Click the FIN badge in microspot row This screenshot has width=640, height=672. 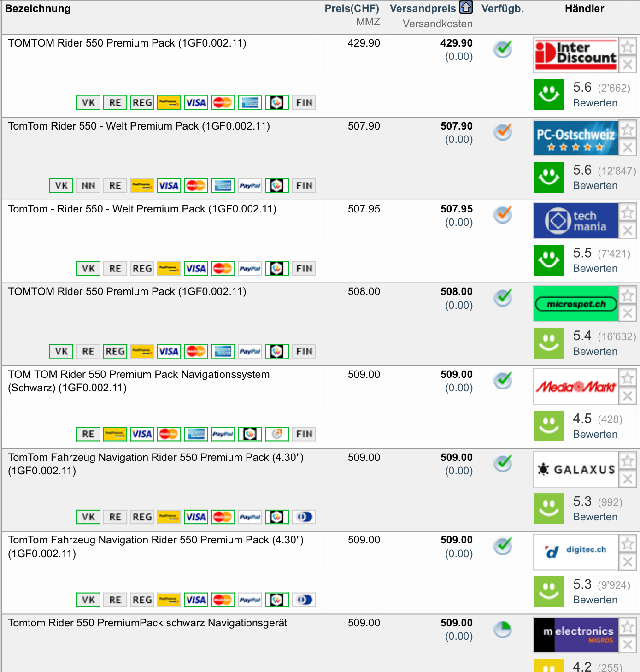[304, 352]
